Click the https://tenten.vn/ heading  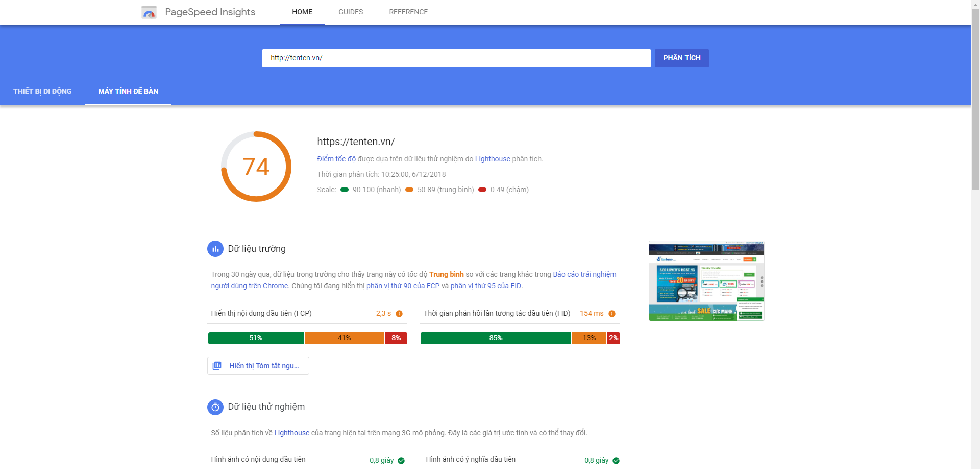(x=356, y=142)
